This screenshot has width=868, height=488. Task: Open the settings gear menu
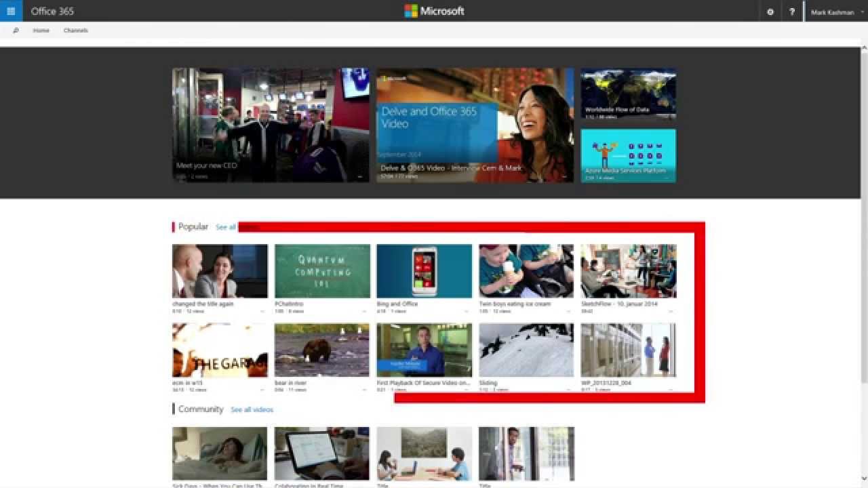(770, 12)
